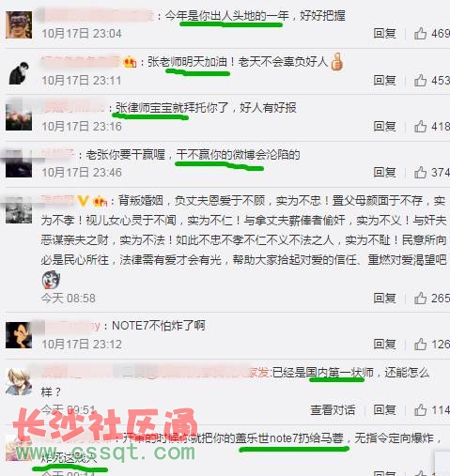
Task: Like the 10月17日 23:16 comment
Action: coord(420,127)
